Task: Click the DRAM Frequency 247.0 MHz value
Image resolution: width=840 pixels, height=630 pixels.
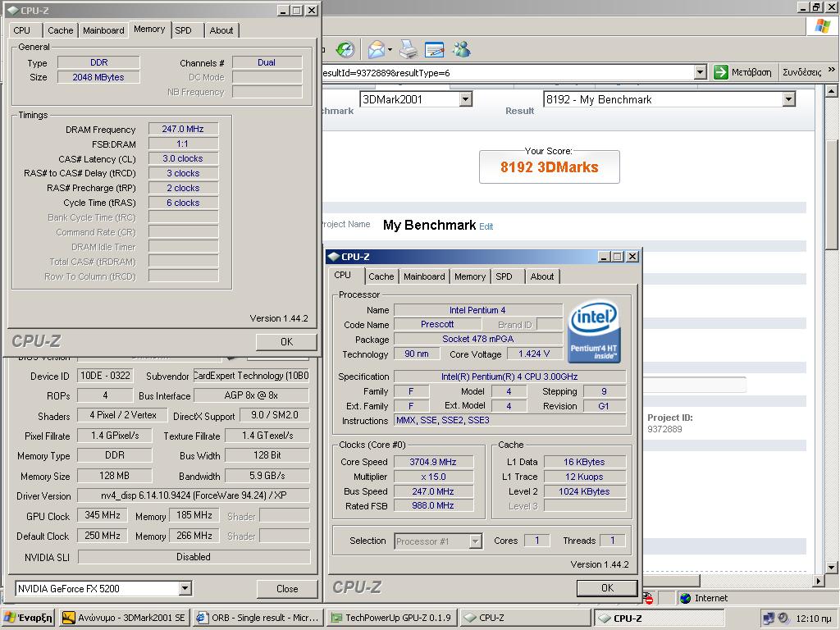Action: (x=183, y=129)
